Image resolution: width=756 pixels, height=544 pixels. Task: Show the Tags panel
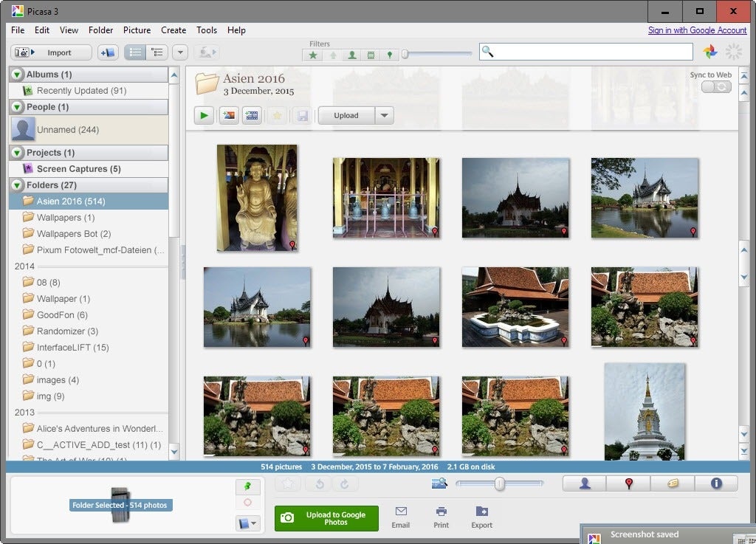pos(672,483)
